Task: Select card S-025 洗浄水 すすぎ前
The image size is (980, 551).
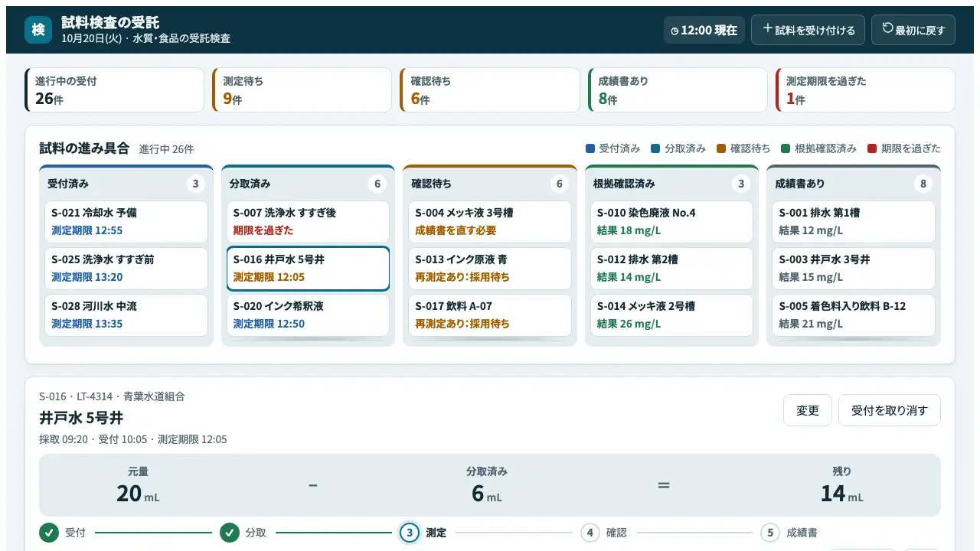Action: click(x=126, y=269)
